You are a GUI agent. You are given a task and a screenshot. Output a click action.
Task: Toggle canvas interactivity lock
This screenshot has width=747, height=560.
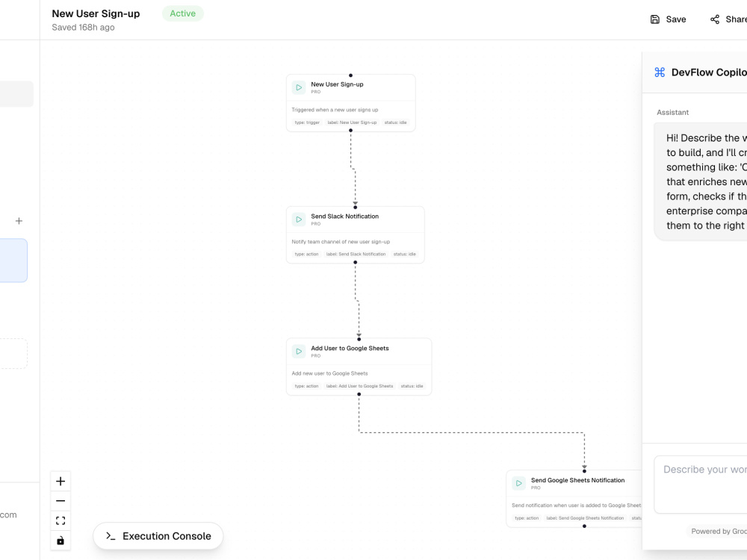[x=61, y=541]
